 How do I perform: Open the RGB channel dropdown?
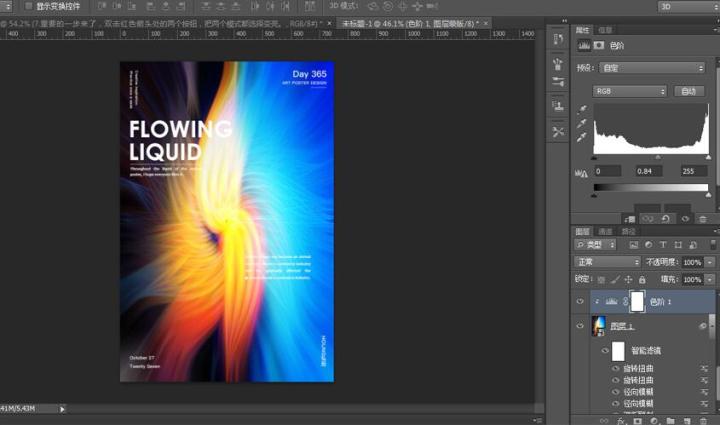[x=630, y=91]
